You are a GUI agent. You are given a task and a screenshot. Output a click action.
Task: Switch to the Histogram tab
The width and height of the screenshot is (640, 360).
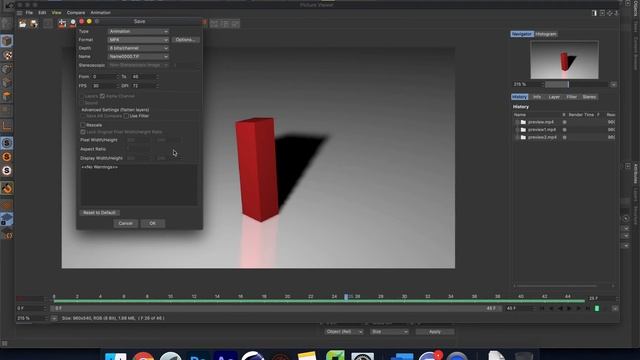click(x=546, y=34)
